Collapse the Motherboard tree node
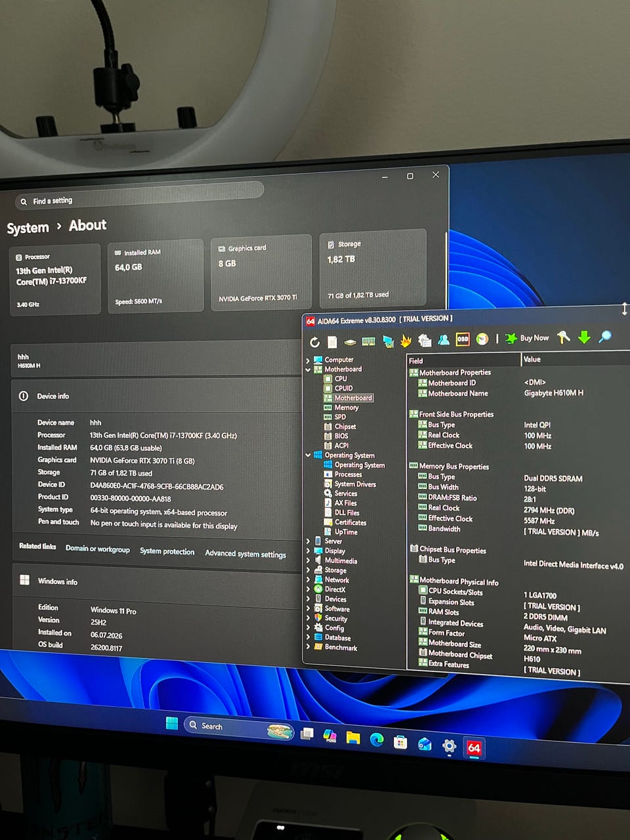The width and height of the screenshot is (630, 840). tap(308, 369)
